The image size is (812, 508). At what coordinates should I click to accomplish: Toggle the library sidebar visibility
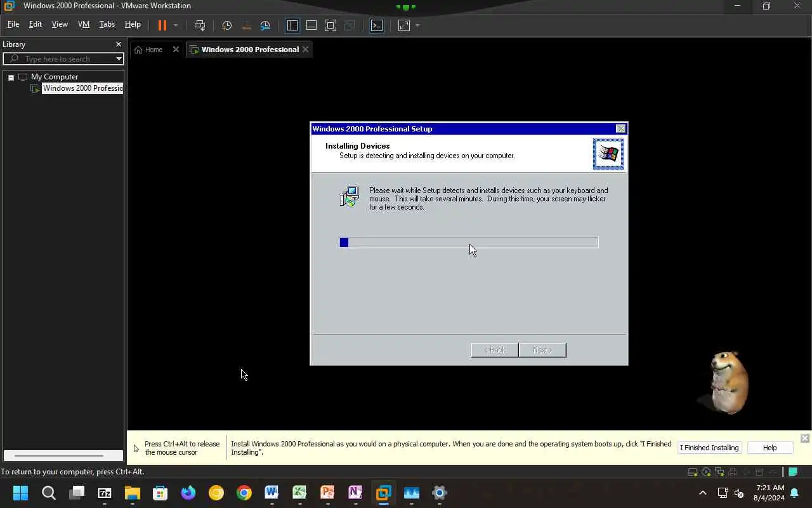click(292, 25)
